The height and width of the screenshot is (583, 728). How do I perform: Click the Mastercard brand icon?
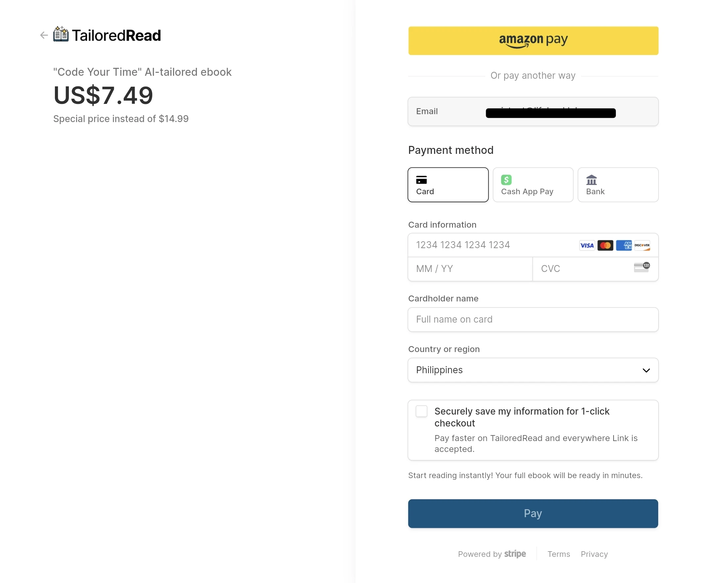(x=605, y=246)
